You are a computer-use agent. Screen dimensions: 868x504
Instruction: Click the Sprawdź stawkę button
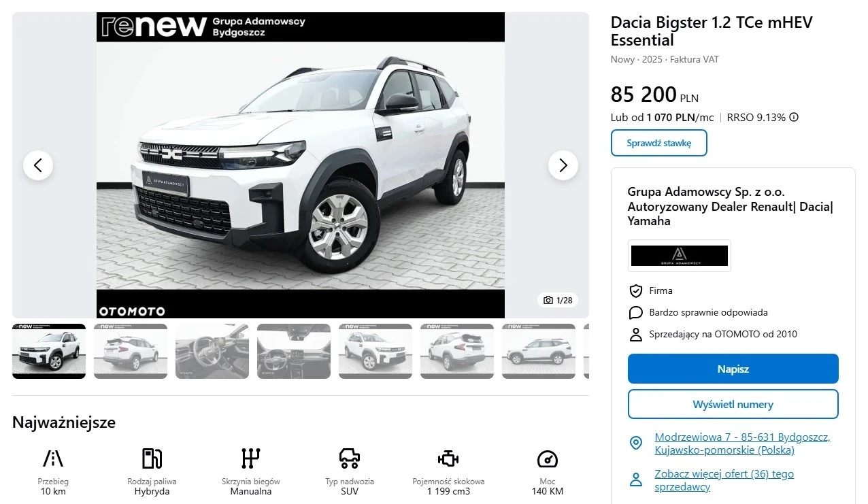point(659,143)
